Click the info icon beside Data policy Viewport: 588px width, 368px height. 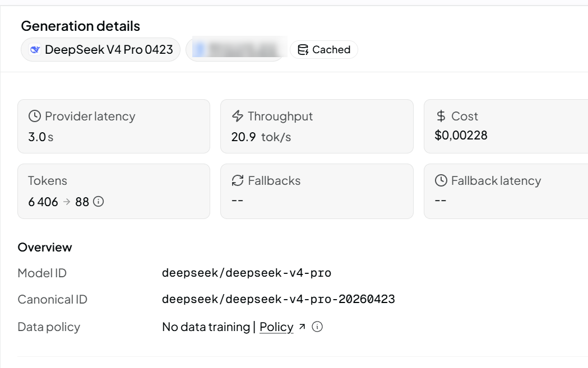(317, 327)
